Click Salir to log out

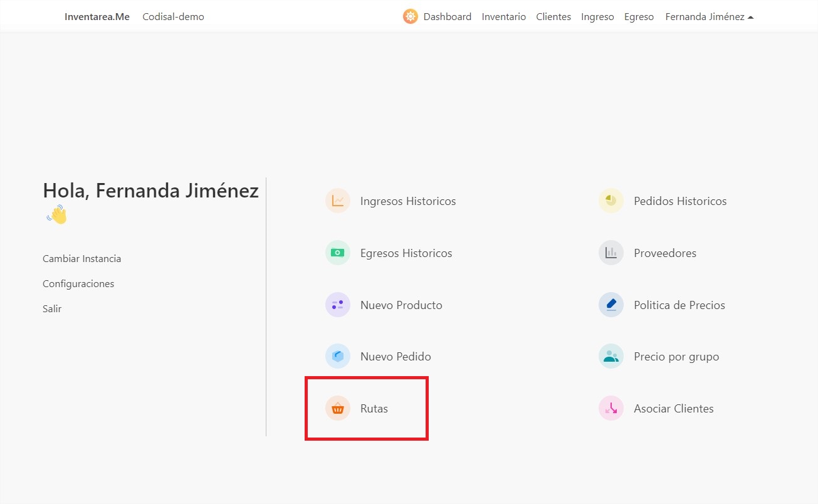[51, 308]
